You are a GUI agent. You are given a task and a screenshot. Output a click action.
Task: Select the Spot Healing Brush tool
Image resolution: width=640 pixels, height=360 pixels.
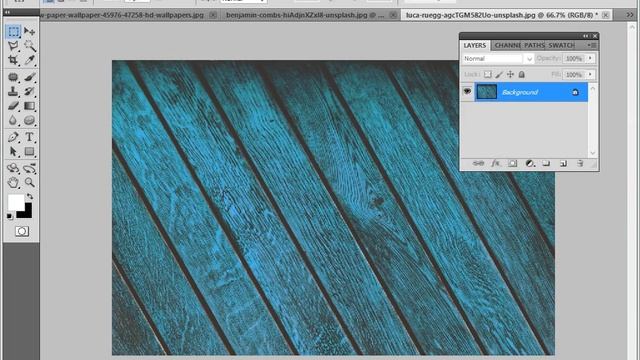[13, 77]
